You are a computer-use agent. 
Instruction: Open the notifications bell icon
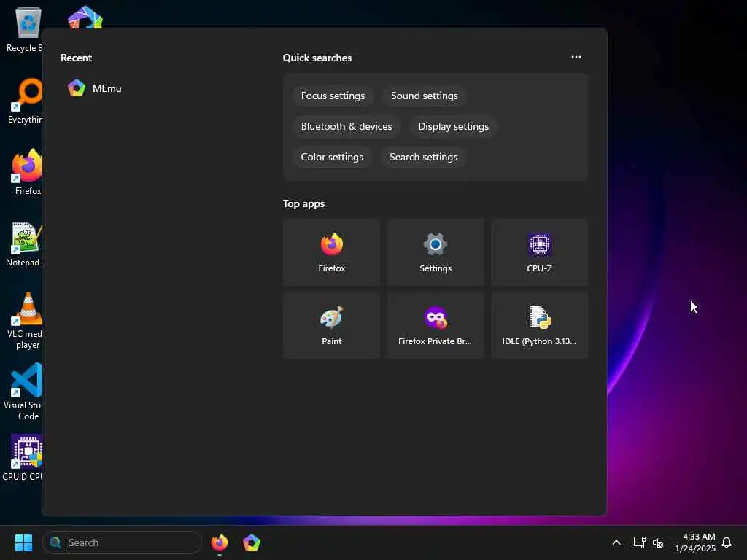click(727, 542)
